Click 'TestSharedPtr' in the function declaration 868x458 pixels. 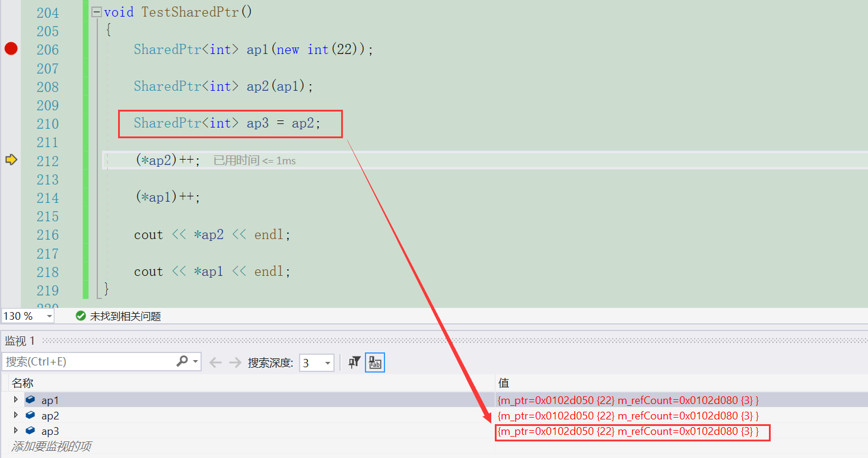[x=190, y=12]
